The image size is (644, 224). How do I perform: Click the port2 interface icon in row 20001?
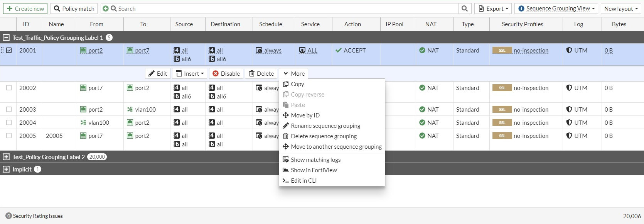tap(83, 50)
